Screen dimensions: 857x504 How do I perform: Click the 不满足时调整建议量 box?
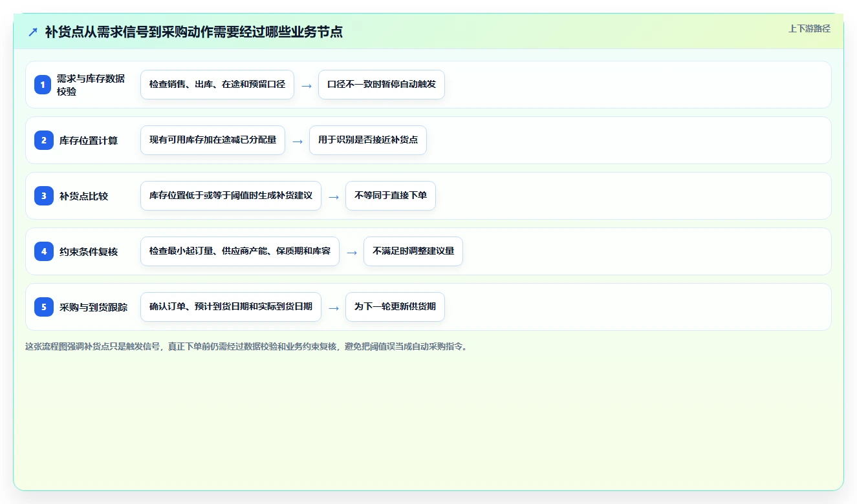click(x=413, y=251)
